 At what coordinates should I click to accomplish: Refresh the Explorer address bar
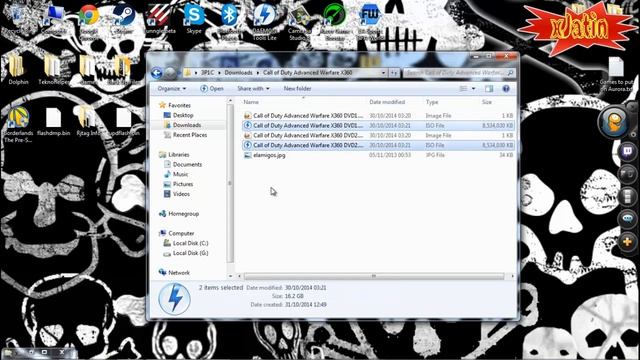point(393,73)
